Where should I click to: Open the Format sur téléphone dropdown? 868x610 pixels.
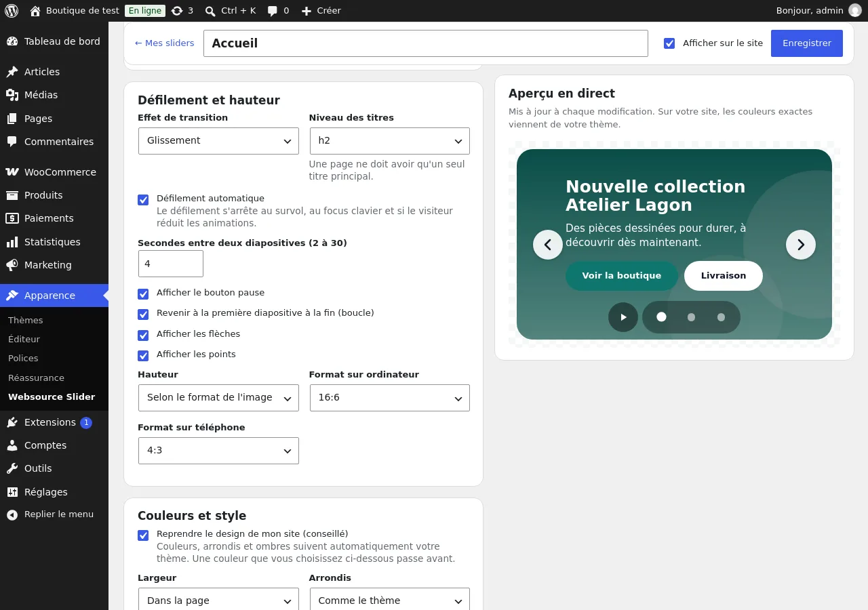point(218,451)
